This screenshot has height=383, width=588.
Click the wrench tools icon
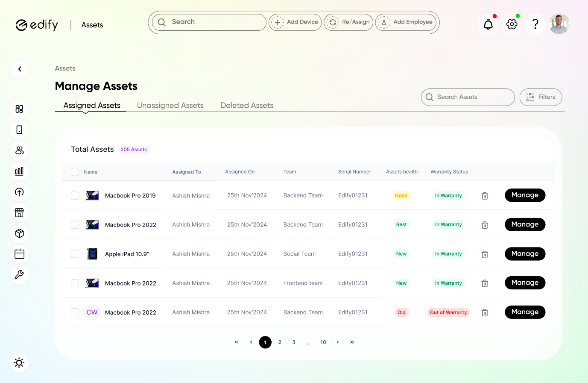[19, 274]
